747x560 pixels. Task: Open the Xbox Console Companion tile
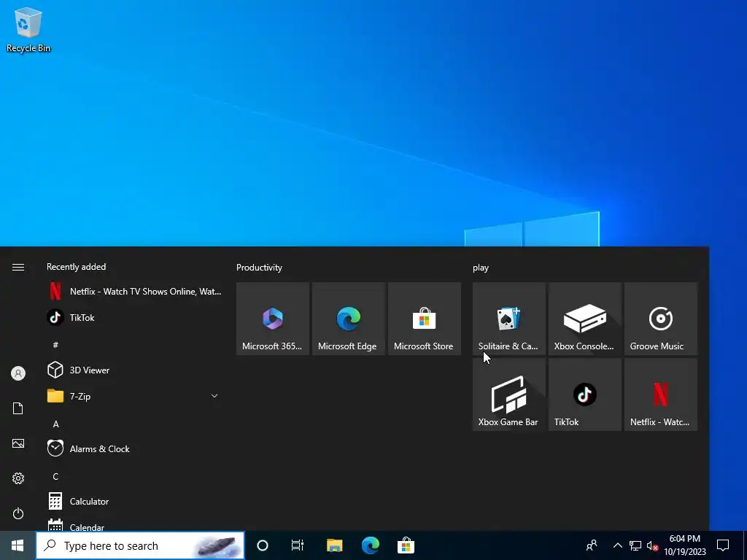click(585, 319)
